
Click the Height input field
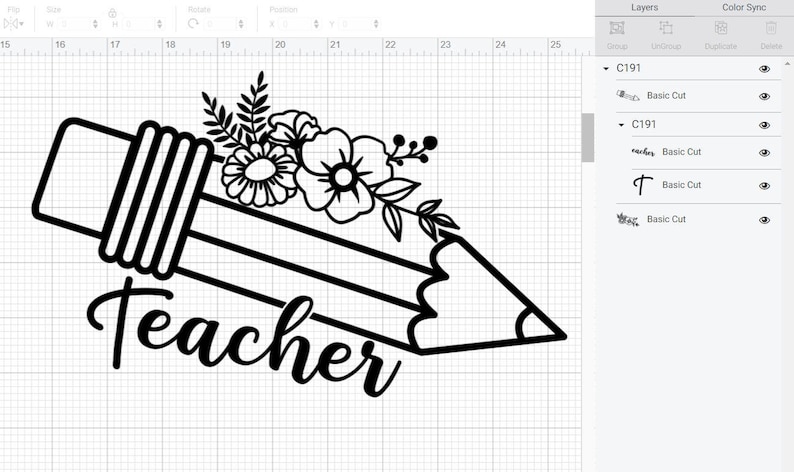tap(138, 24)
